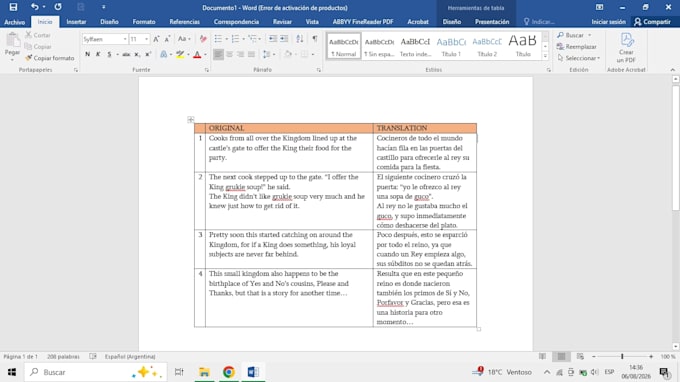
Task: Center the paragraph text
Action: coord(229,54)
